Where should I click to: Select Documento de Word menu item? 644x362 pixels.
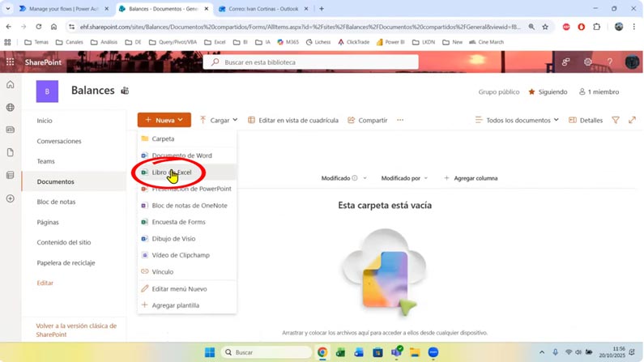(x=187, y=155)
